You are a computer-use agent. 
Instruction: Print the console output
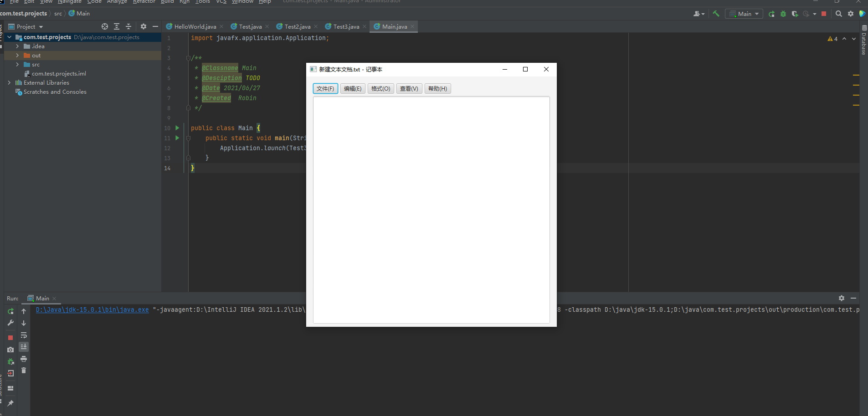coord(24,359)
